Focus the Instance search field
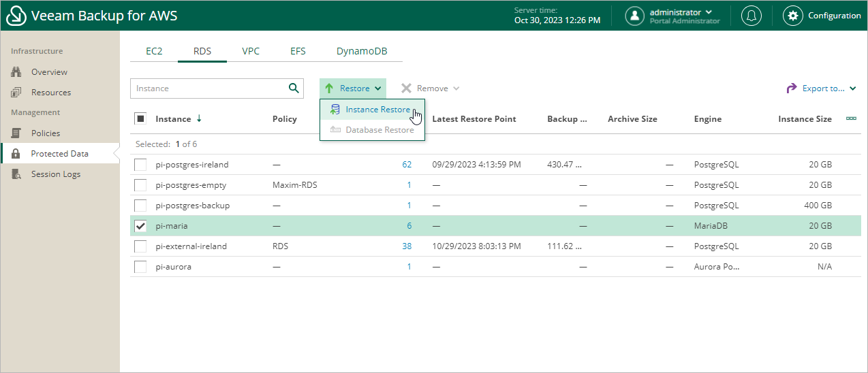868x373 pixels. pos(208,88)
